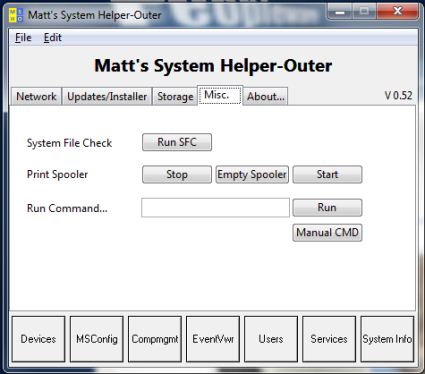This screenshot has width=425, height=374.
Task: Start the Print Spooler
Action: [x=327, y=174]
